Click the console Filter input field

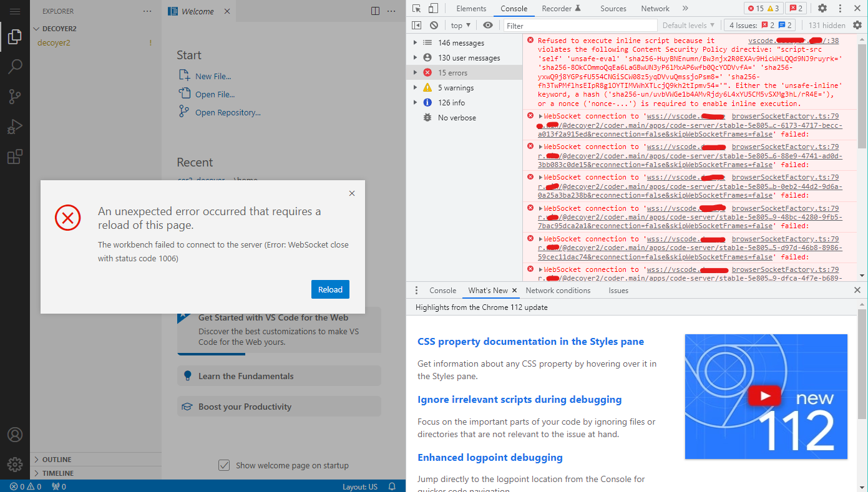580,26
